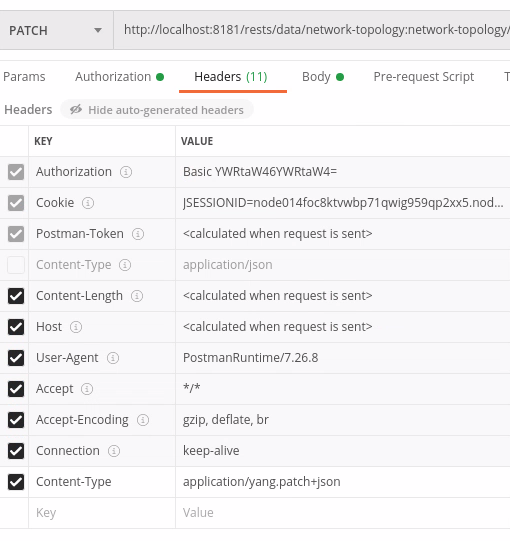Switch to the Params tab

[x=24, y=77]
